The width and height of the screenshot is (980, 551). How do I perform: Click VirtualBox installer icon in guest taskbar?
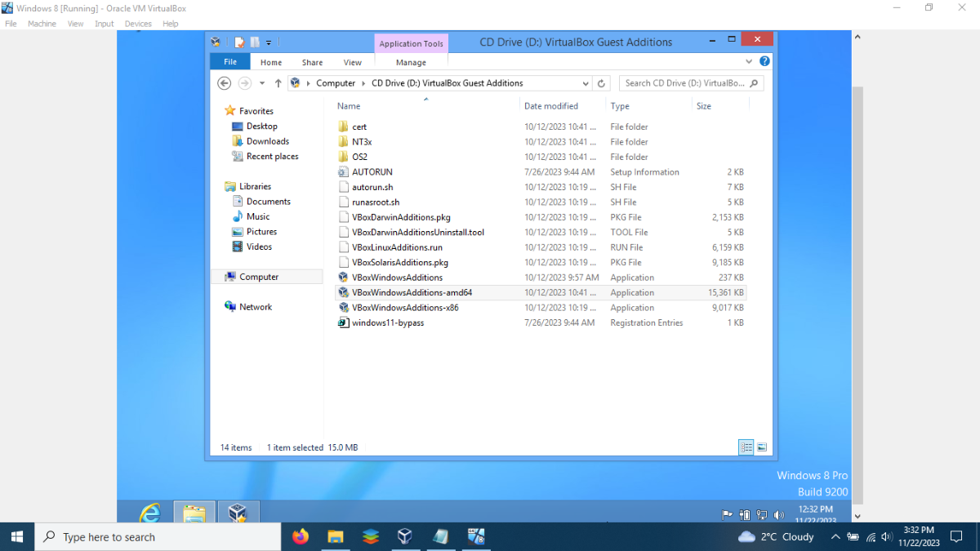pyautogui.click(x=238, y=512)
